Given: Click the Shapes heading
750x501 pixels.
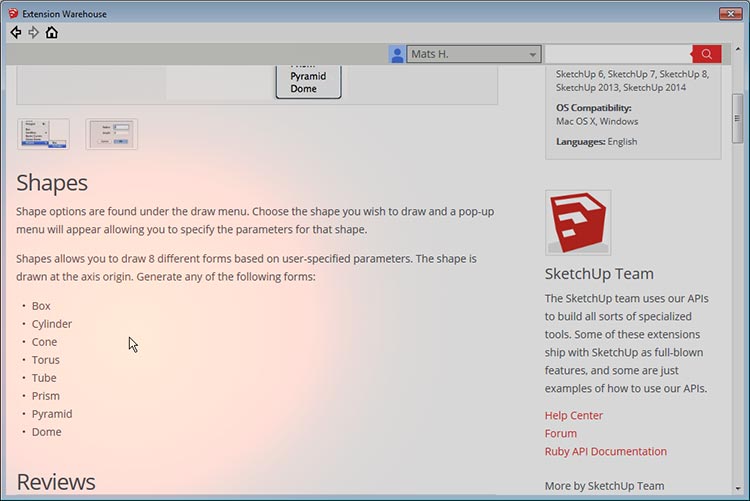Looking at the screenshot, I should pyautogui.click(x=52, y=183).
